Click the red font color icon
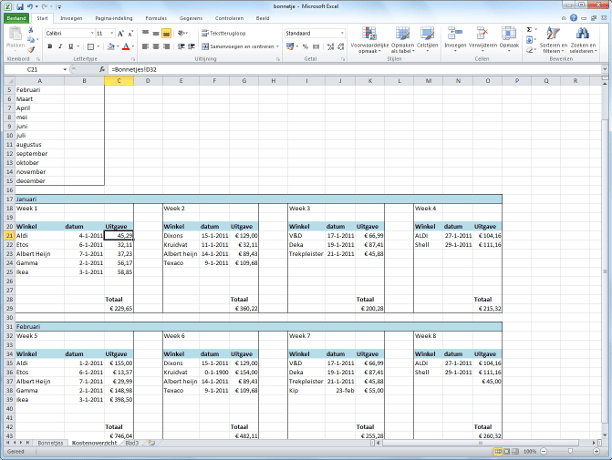Viewport: 612px width, 460px height. pos(126,46)
